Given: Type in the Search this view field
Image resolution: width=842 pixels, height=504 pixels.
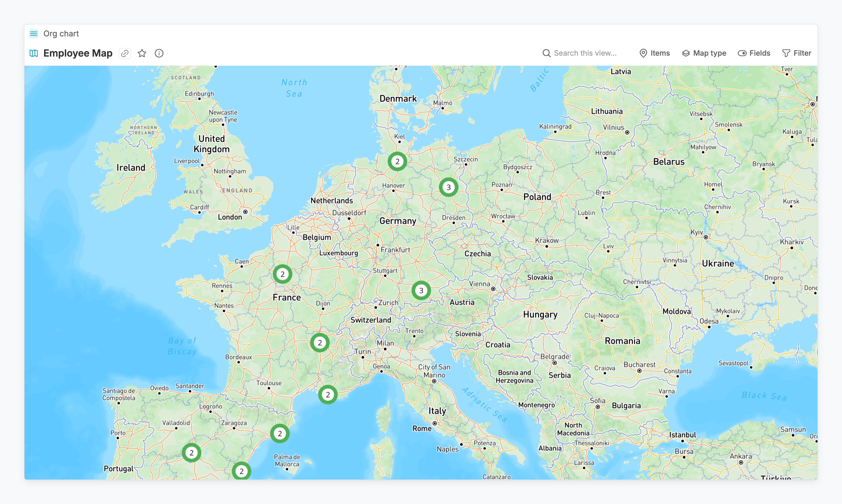Looking at the screenshot, I should coord(585,53).
